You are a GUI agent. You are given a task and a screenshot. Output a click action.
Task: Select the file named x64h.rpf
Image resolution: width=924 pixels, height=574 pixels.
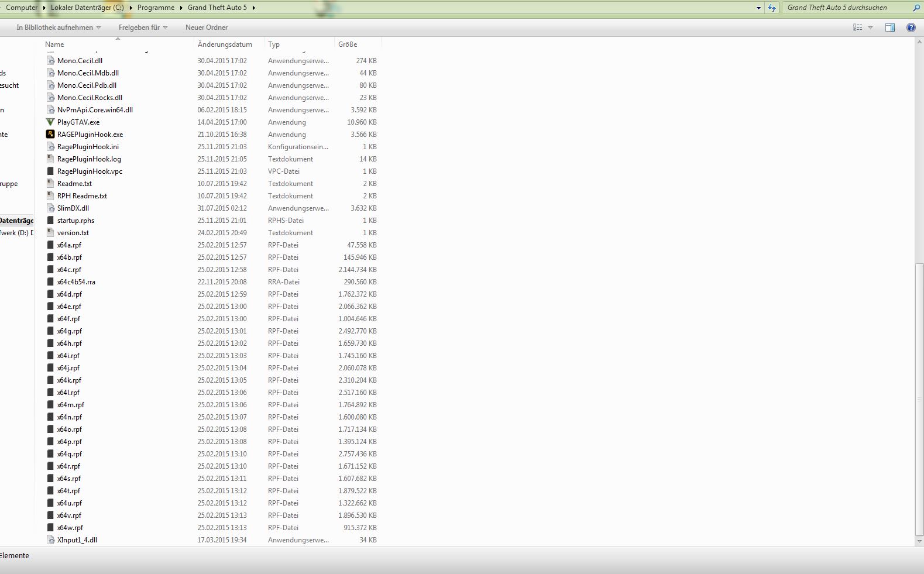70,343
